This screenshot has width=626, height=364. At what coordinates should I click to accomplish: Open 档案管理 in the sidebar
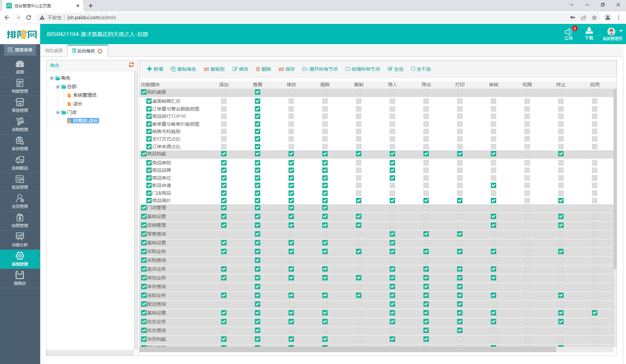pos(20,86)
